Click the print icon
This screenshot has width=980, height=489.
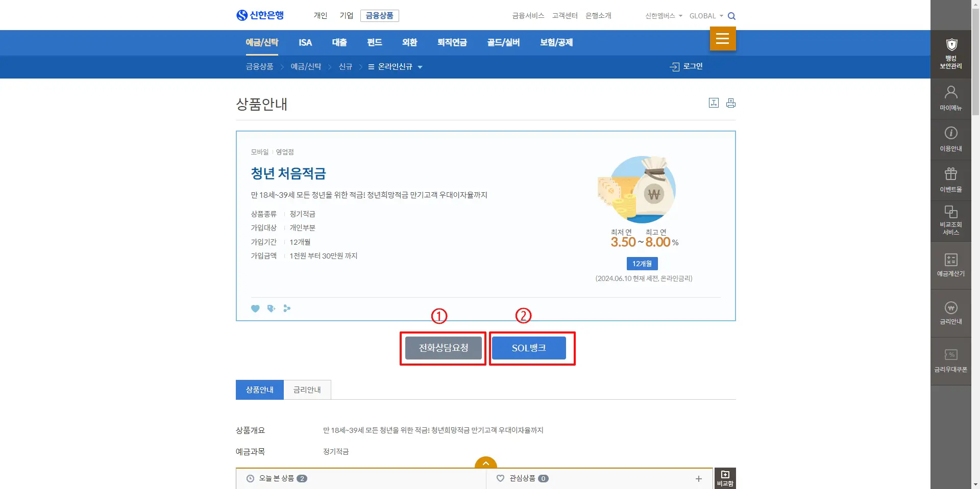click(731, 103)
